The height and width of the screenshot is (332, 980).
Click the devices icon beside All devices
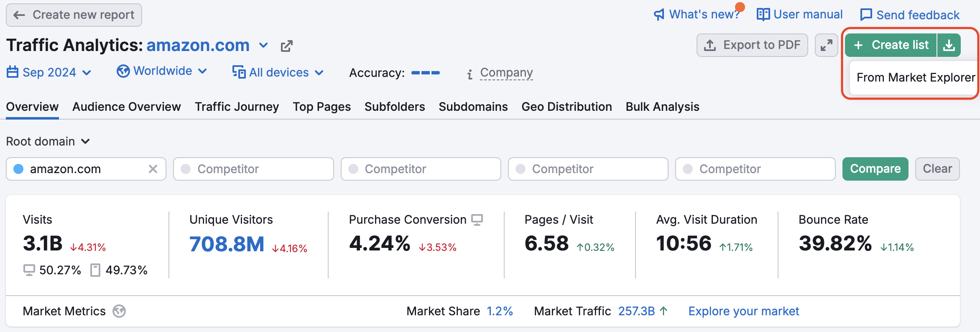pos(239,72)
